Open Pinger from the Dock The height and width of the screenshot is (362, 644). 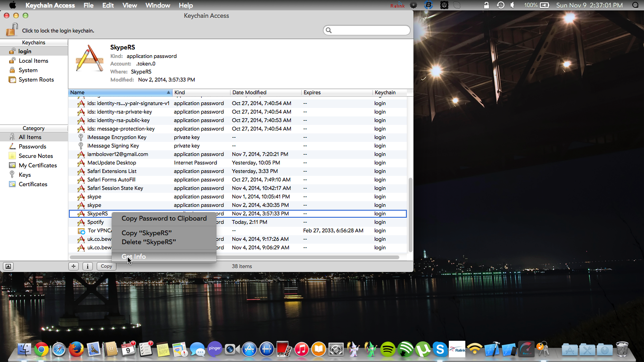215,349
